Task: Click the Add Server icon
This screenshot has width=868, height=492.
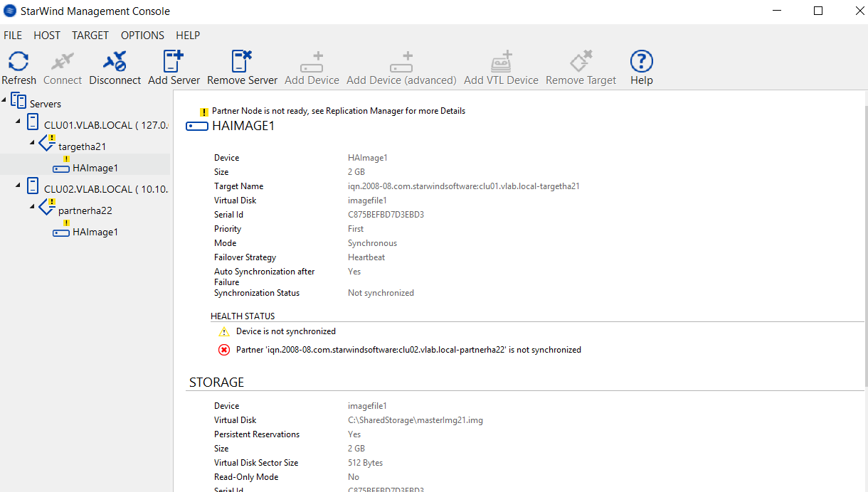Action: click(174, 61)
